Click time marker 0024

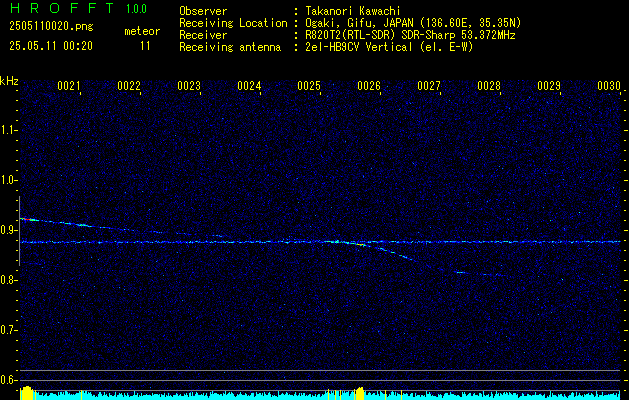pos(249,86)
